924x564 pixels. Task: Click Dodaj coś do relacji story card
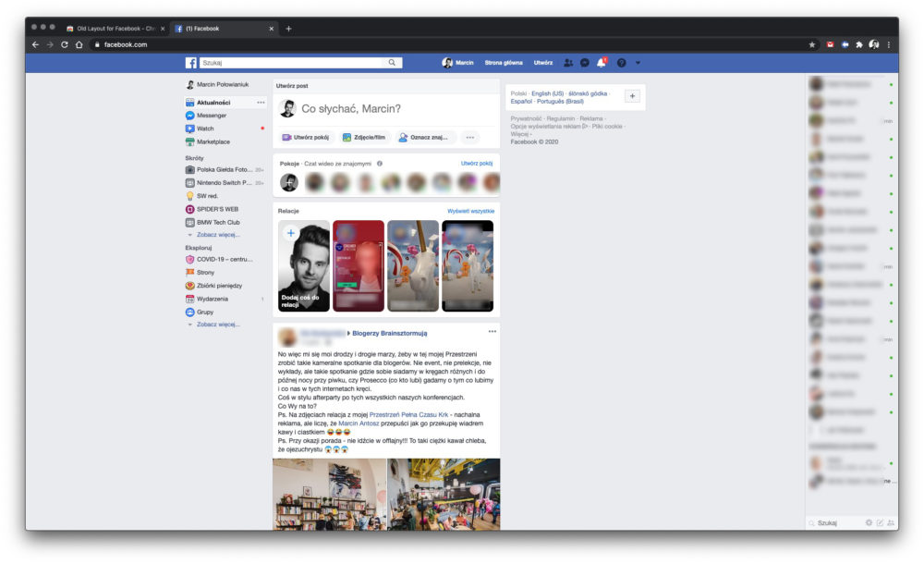[303, 266]
